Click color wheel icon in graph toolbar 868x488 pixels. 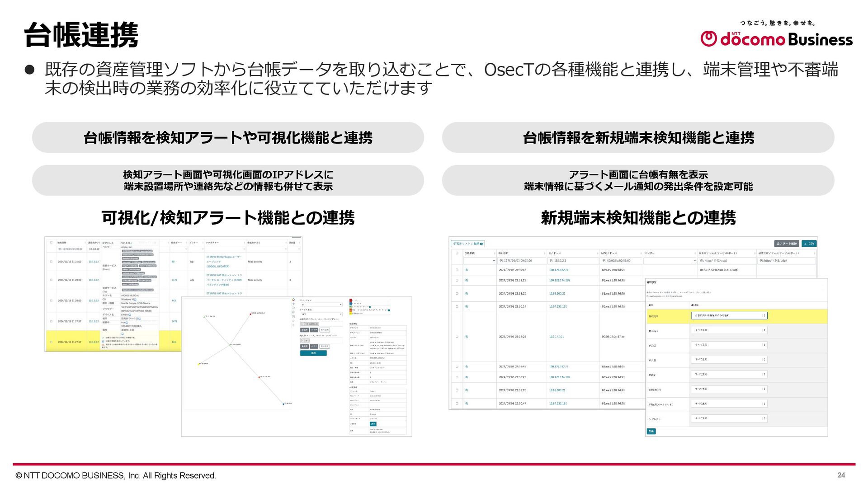(x=293, y=300)
